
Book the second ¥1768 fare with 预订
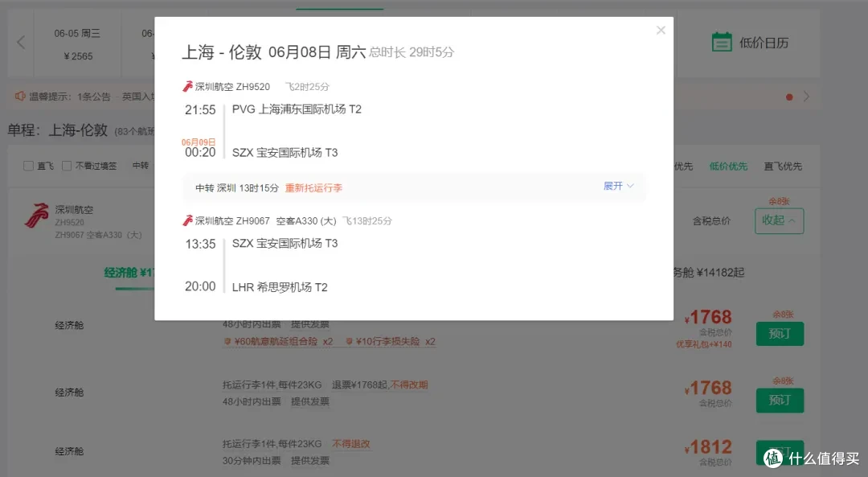click(780, 400)
